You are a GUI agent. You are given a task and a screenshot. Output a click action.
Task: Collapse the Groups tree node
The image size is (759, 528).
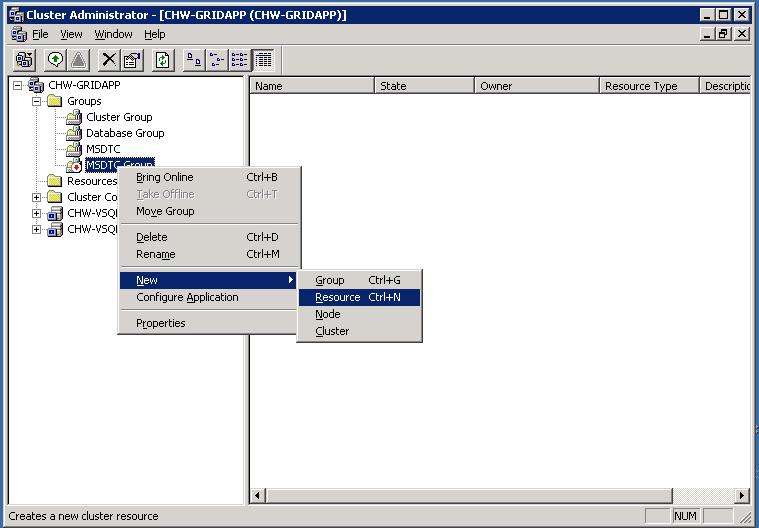[36, 102]
